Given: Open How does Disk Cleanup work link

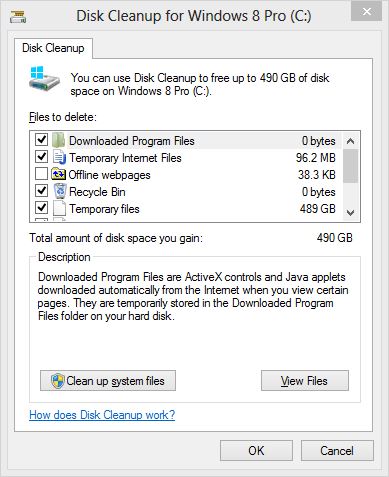Looking at the screenshot, I should coord(102,415).
